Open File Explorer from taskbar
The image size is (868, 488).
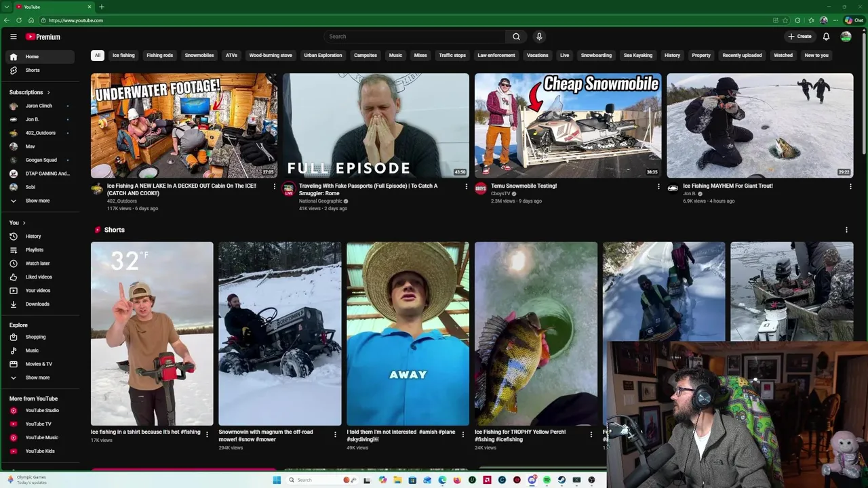pos(397,480)
